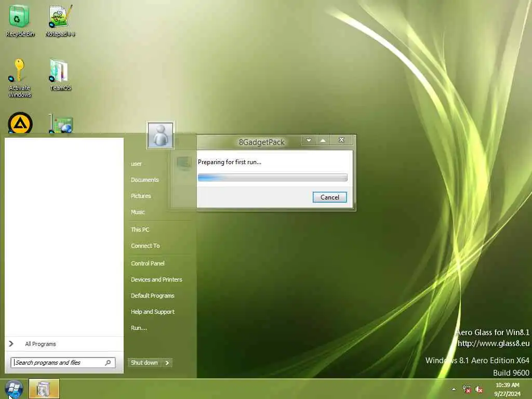Click the Start orb button on the taskbar
Screen dimensions: 532x399
[x=14, y=389]
